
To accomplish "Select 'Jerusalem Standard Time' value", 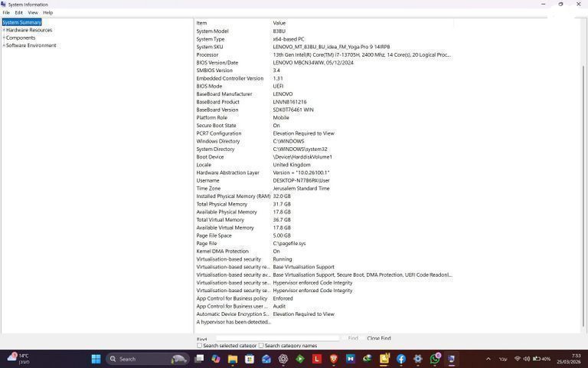I will pyautogui.click(x=301, y=189).
